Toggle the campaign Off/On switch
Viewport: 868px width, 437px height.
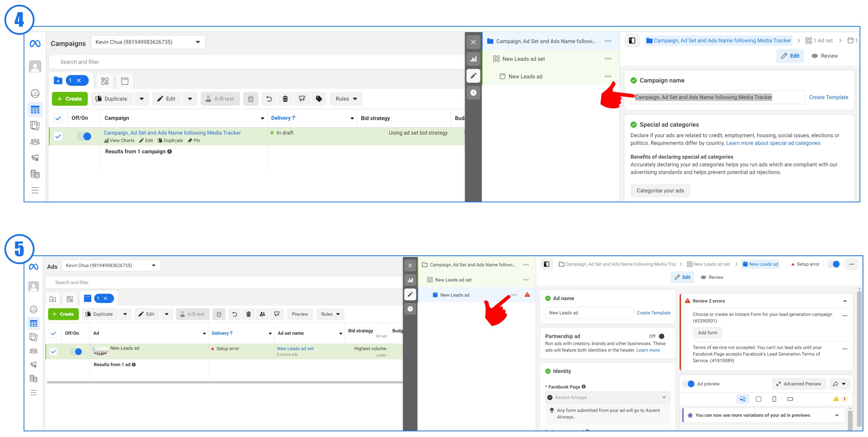point(84,136)
